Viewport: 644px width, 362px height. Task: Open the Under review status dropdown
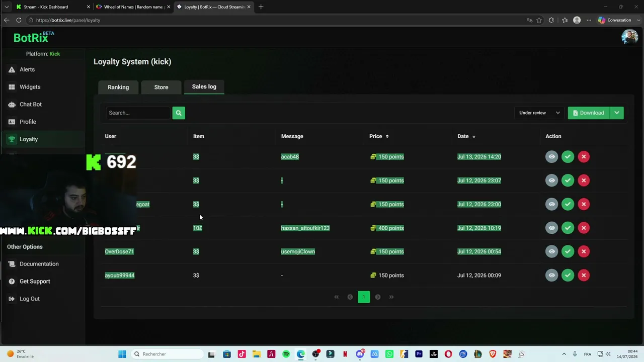[x=539, y=113]
